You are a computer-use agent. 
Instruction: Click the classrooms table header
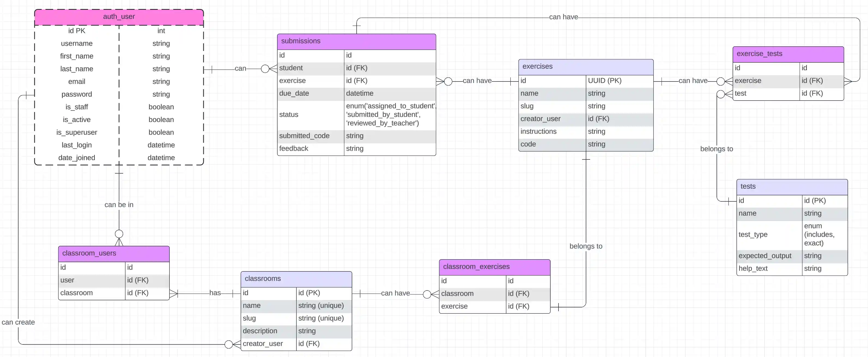pyautogui.click(x=296, y=279)
